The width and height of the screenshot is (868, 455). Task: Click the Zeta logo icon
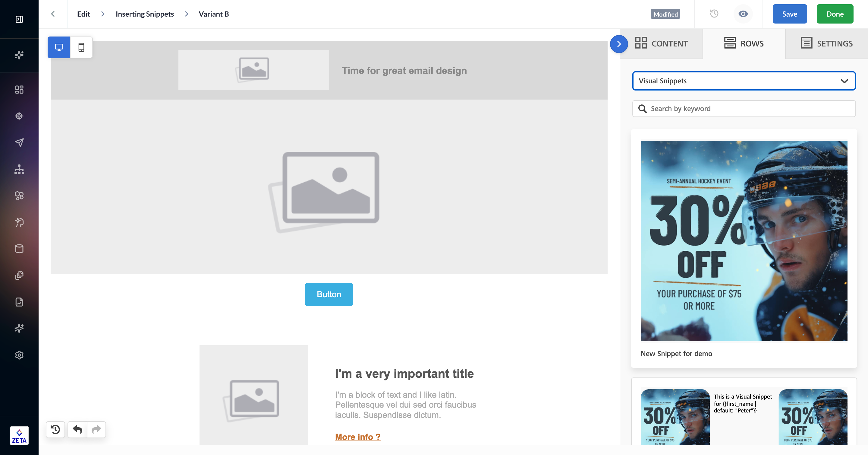19,436
